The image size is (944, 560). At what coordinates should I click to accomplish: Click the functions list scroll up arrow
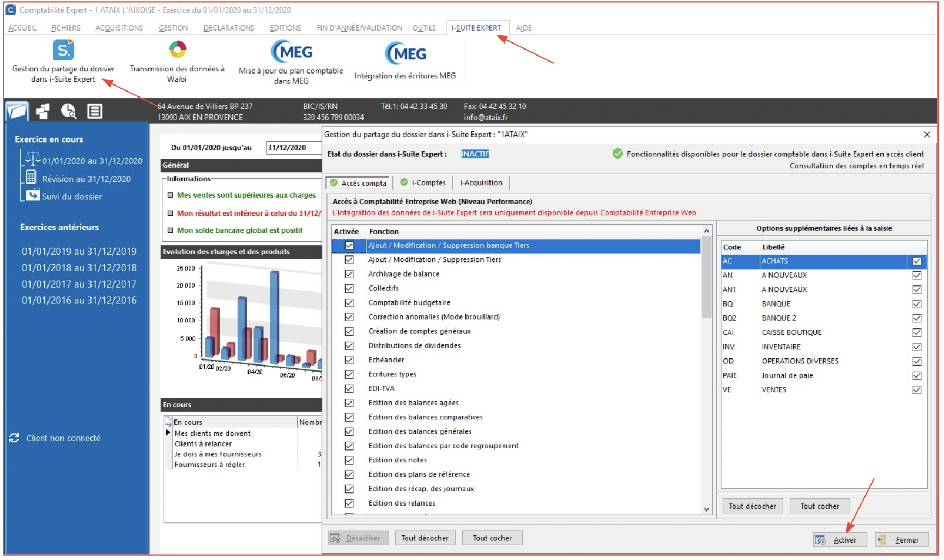pyautogui.click(x=706, y=231)
